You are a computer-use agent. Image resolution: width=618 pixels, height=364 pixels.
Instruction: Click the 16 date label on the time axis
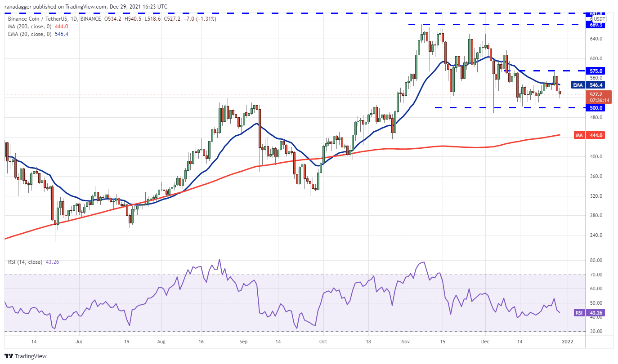coord(202,342)
